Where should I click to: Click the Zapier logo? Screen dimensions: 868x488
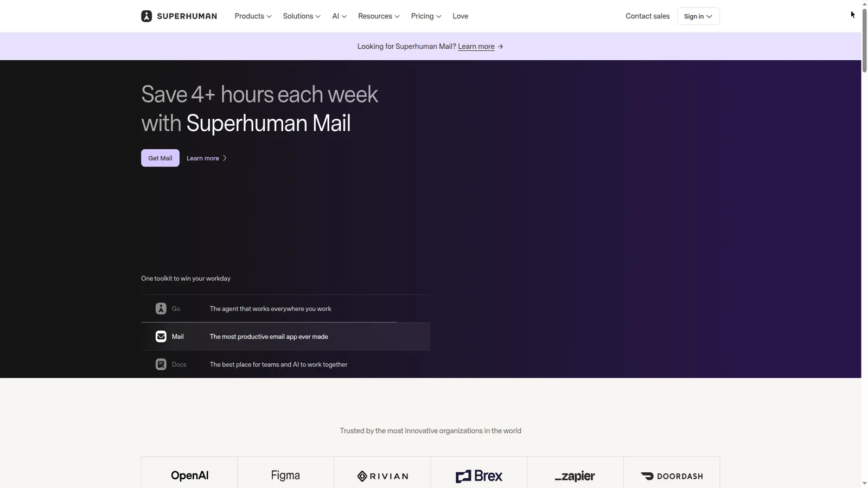(575, 476)
